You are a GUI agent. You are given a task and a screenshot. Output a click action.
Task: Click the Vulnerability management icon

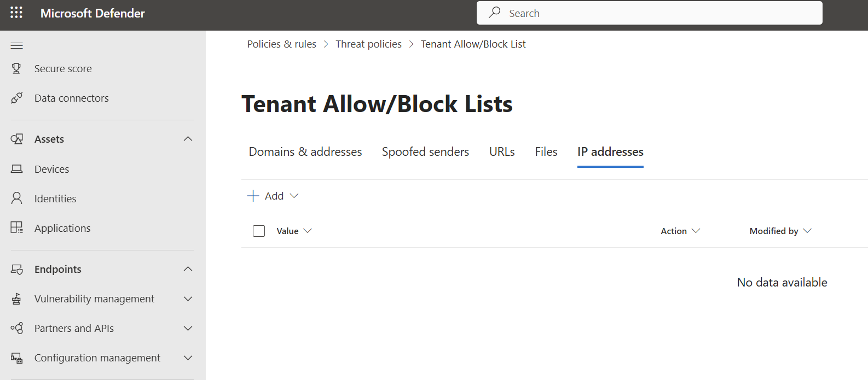pos(16,299)
